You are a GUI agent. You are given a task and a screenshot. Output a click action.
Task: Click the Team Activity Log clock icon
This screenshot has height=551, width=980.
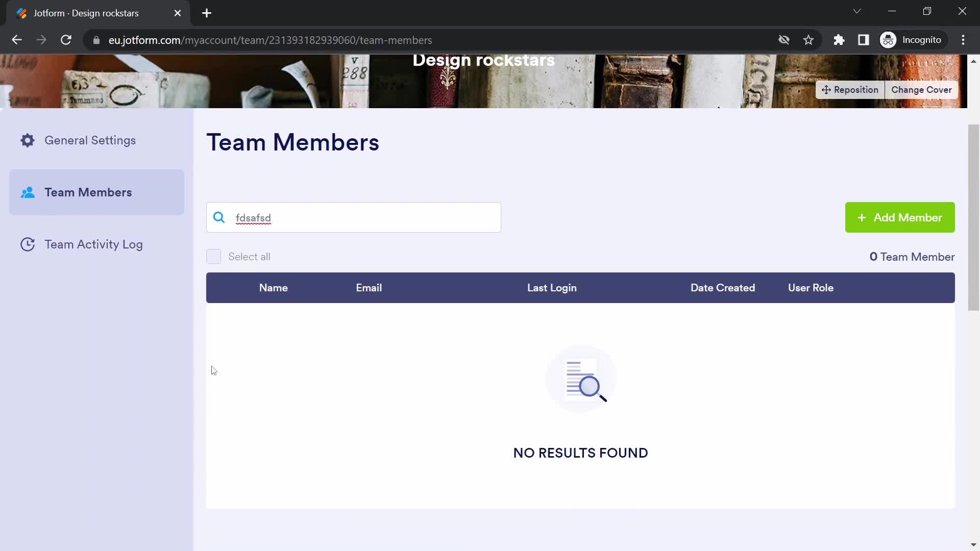28,244
